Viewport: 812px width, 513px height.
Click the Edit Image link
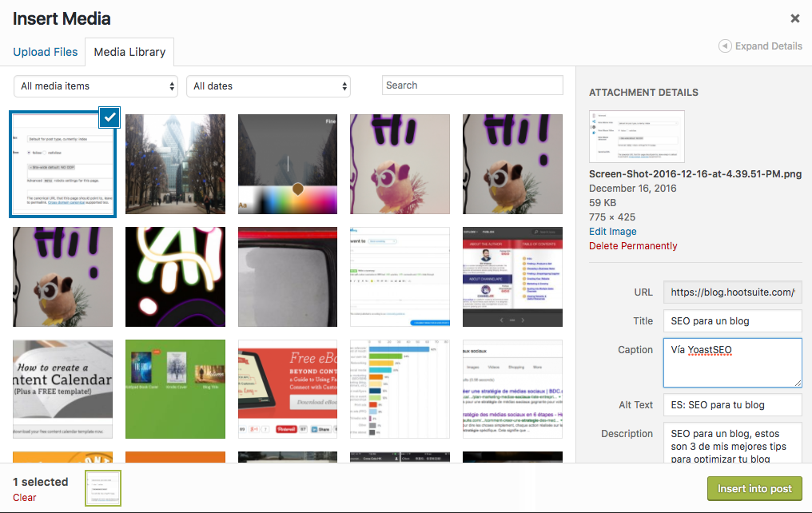(613, 232)
